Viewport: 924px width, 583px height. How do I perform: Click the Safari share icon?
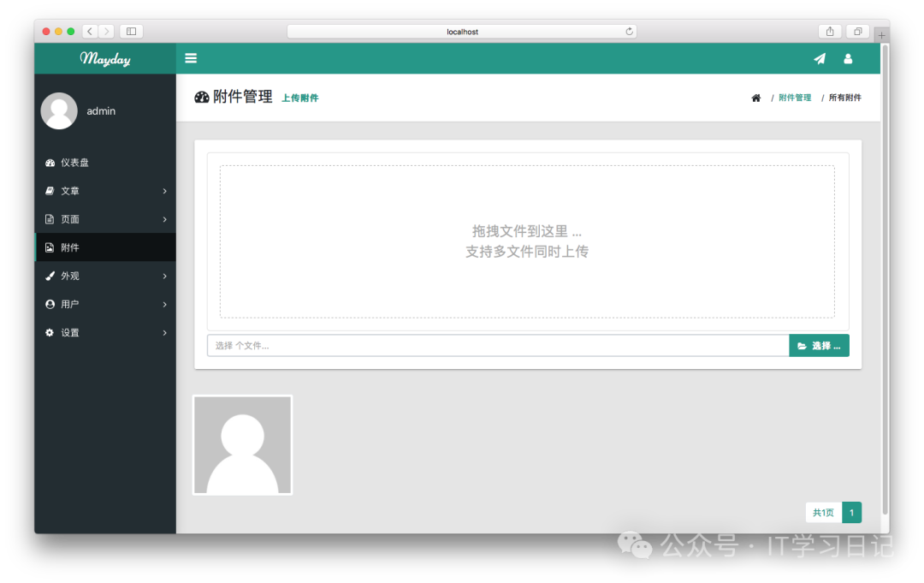click(x=830, y=32)
